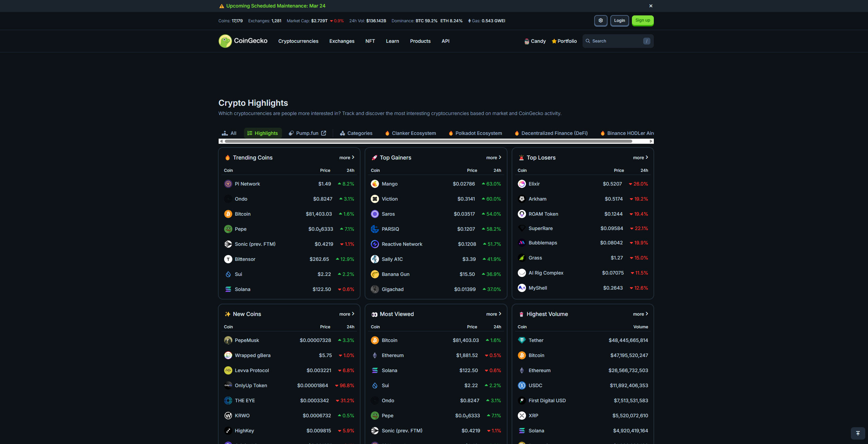Click the Coins 17,179 count
Image resolution: width=868 pixels, height=444 pixels.
coord(237,21)
